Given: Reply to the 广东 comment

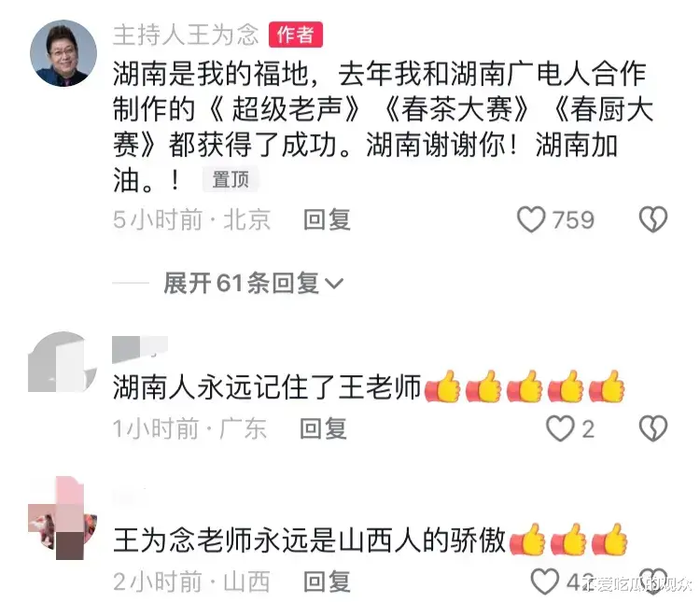Looking at the screenshot, I should click(x=323, y=428).
